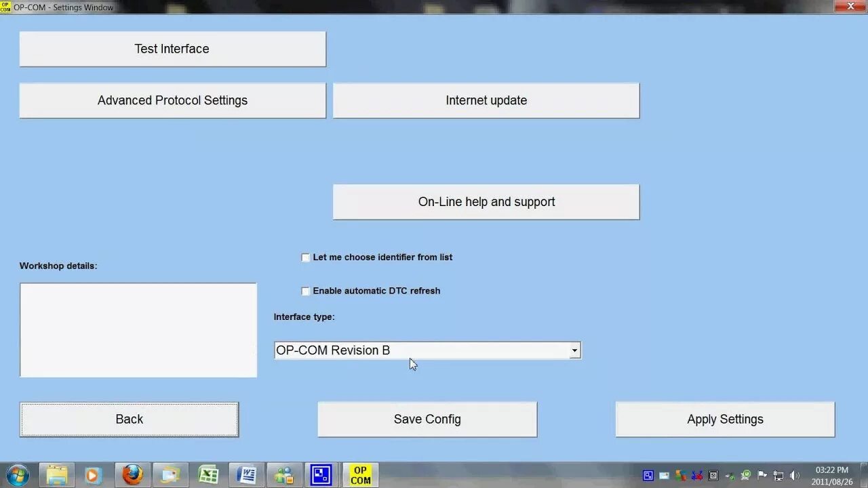
Task: Open Advanced Protocol Settings
Action: coord(172,100)
